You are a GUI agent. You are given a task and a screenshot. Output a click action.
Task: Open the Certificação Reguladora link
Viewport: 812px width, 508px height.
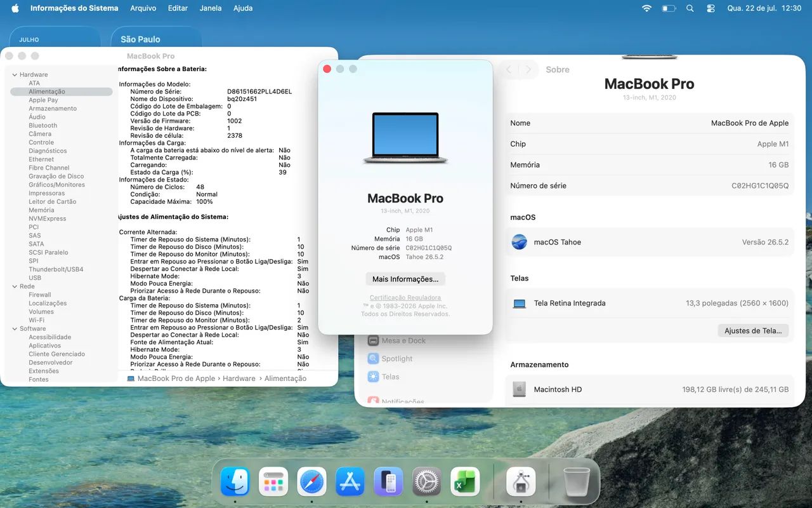click(405, 298)
